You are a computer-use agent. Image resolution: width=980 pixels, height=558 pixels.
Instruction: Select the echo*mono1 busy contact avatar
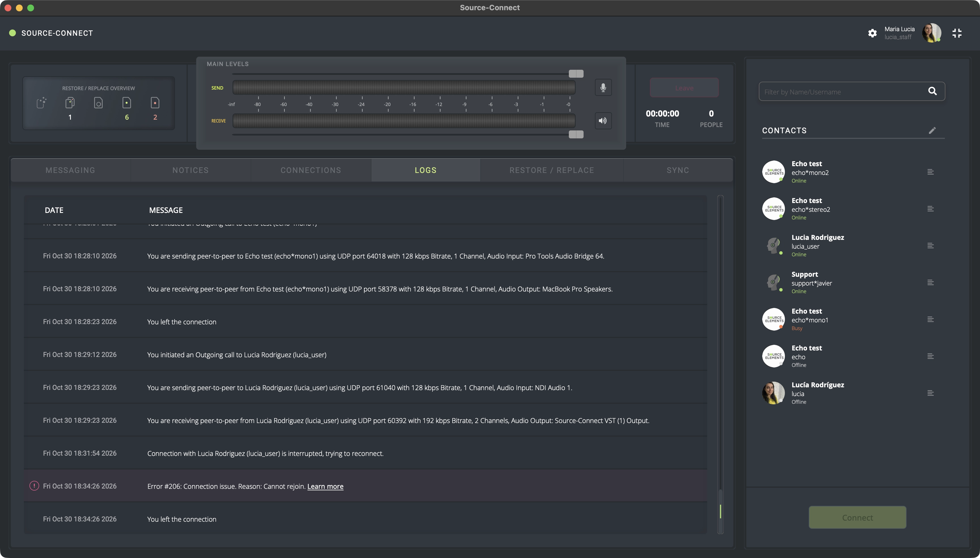tap(773, 319)
